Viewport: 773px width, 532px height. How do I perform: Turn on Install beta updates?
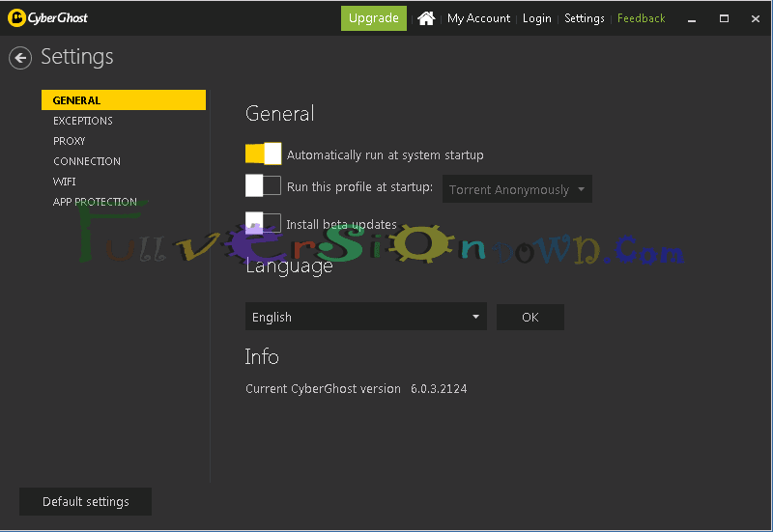tap(263, 223)
